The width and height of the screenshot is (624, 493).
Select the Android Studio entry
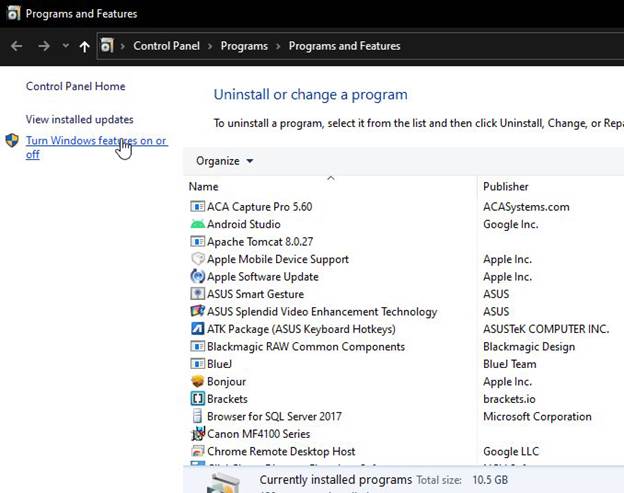244,224
